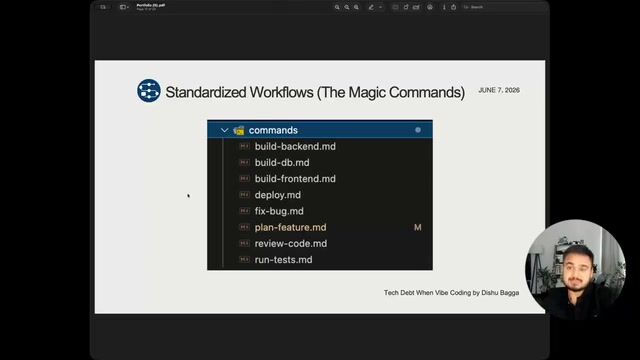Viewport: 640px width, 360px height.
Task: Toggle the Markup toolbar icon
Action: point(430,7)
